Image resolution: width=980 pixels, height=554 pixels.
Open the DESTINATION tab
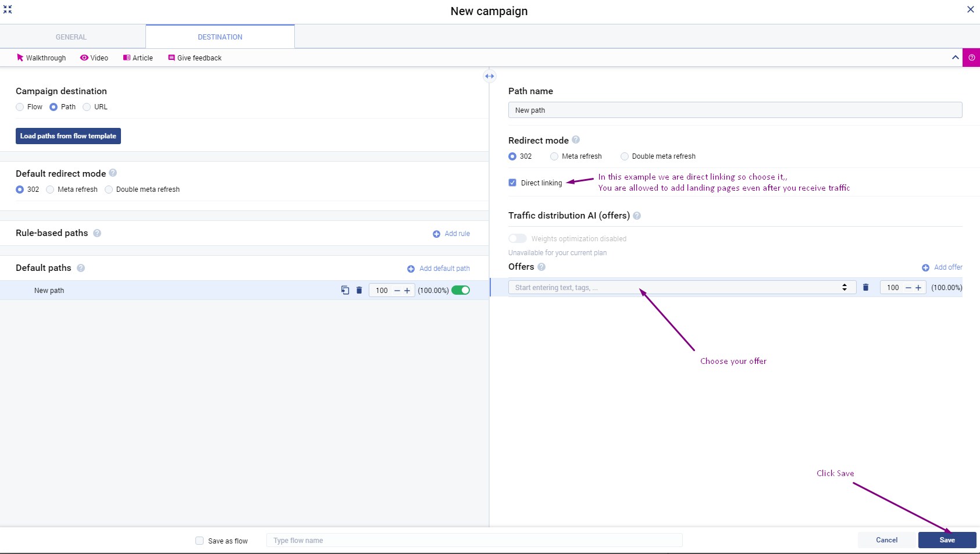[220, 37]
